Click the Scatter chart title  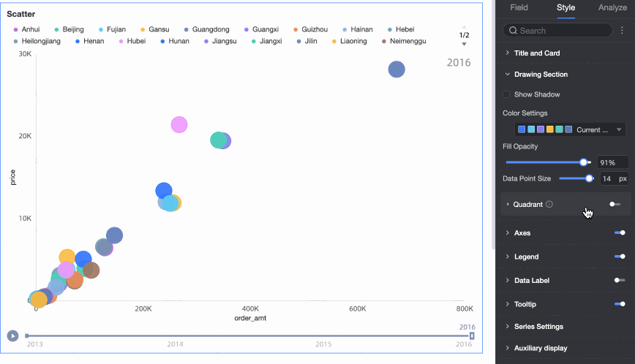click(21, 14)
